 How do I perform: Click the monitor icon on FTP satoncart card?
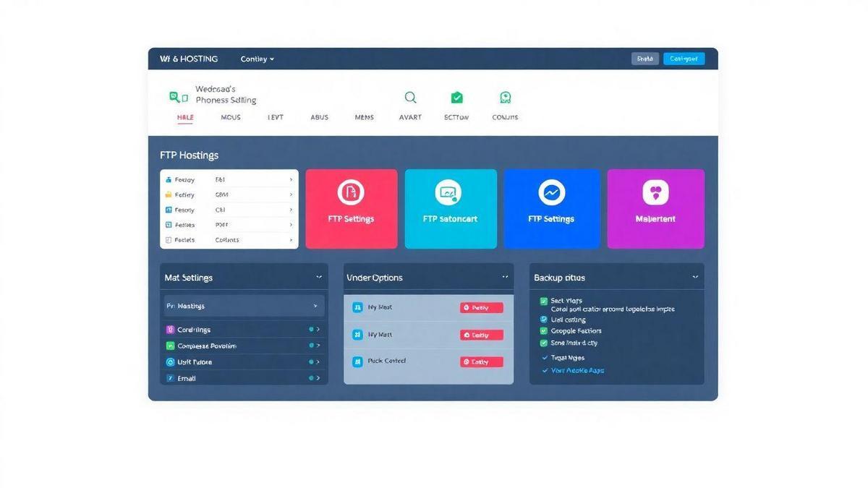click(x=448, y=192)
